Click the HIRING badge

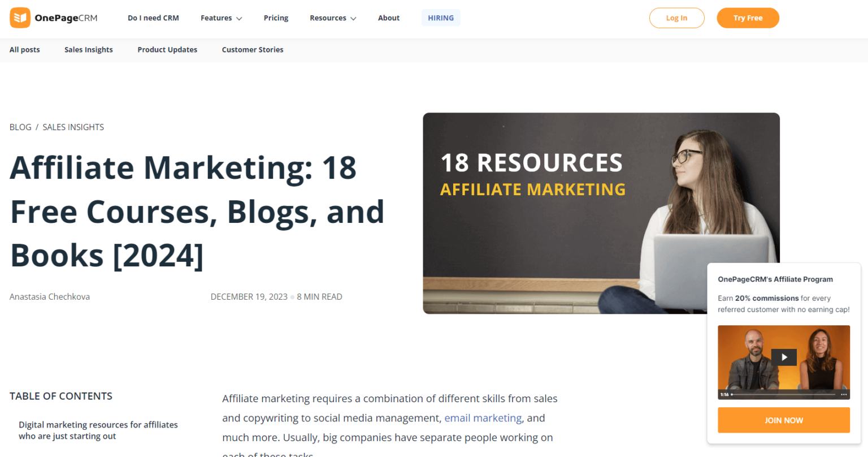441,18
